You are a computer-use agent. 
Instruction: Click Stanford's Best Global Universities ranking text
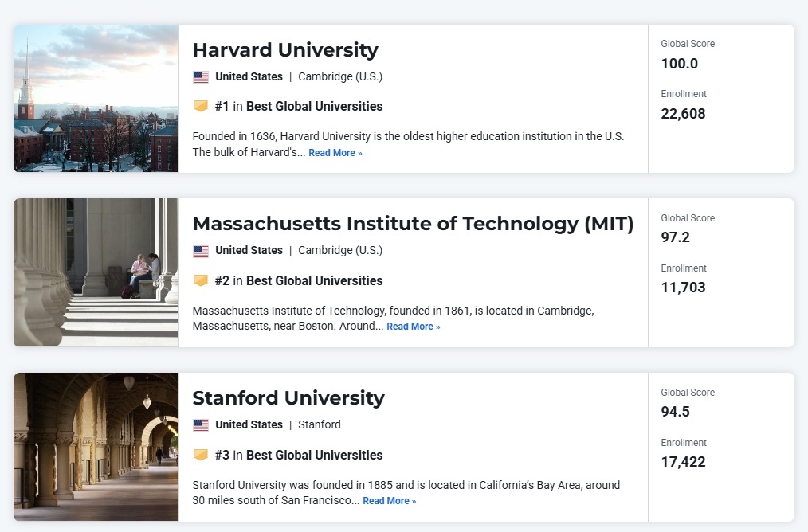(314, 456)
